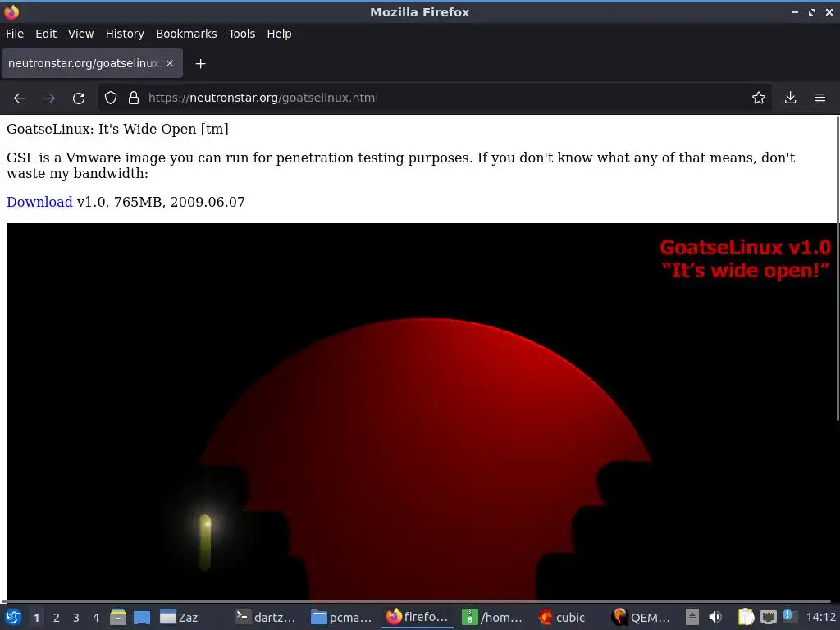Click the show desktop taskbar icon
The width and height of the screenshot is (840, 630).
click(x=141, y=617)
